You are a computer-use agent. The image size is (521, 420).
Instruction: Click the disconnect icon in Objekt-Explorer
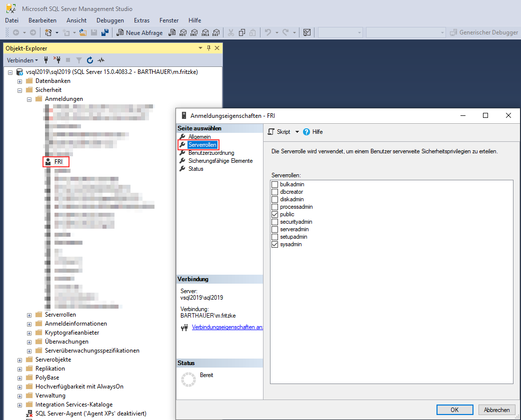56,60
